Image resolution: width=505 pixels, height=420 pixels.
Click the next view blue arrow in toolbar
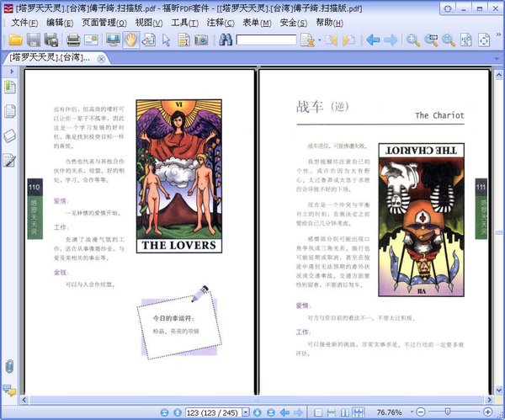point(391,40)
